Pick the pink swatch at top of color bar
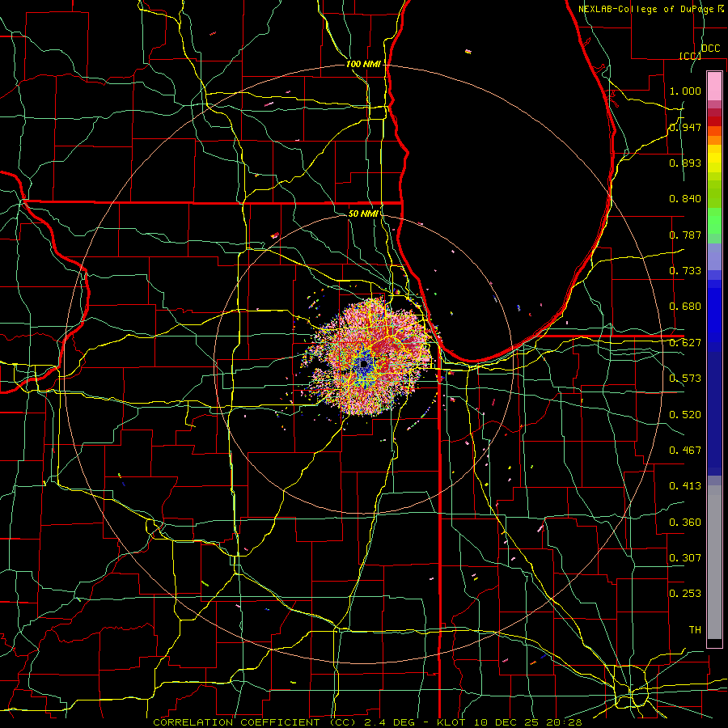 (714, 86)
